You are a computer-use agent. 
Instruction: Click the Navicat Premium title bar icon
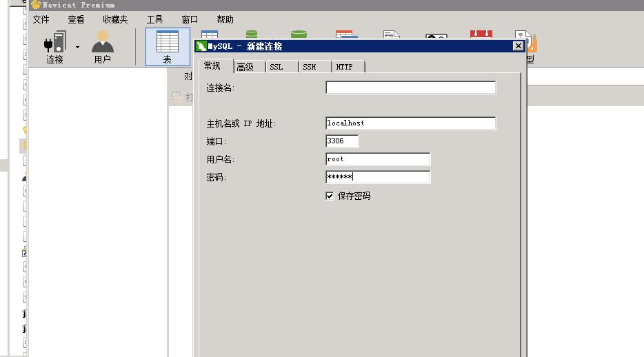click(x=36, y=5)
